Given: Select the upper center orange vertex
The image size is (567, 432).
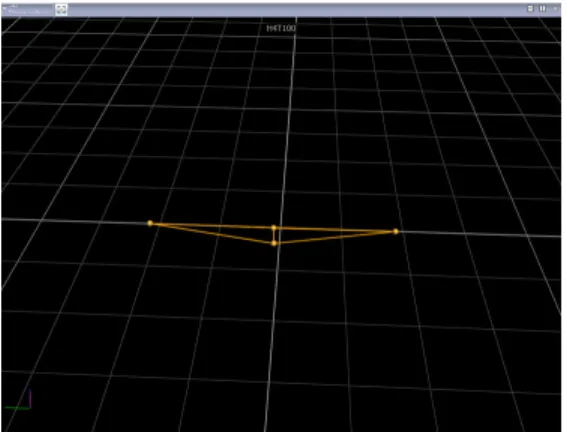Looking at the screenshot, I should tap(274, 228).
